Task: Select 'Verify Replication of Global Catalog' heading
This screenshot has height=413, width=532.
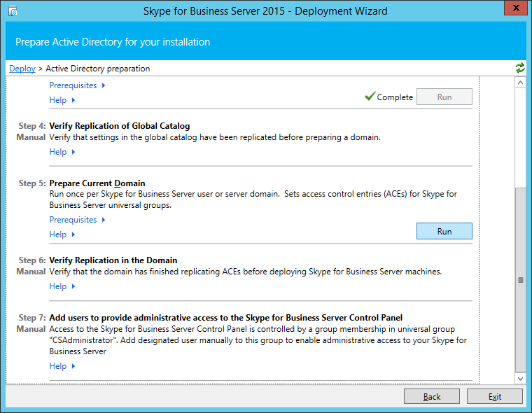Action: point(120,126)
